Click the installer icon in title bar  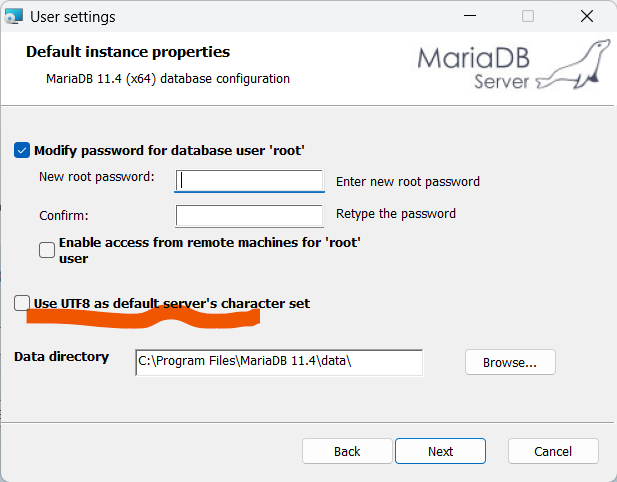[x=14, y=16]
